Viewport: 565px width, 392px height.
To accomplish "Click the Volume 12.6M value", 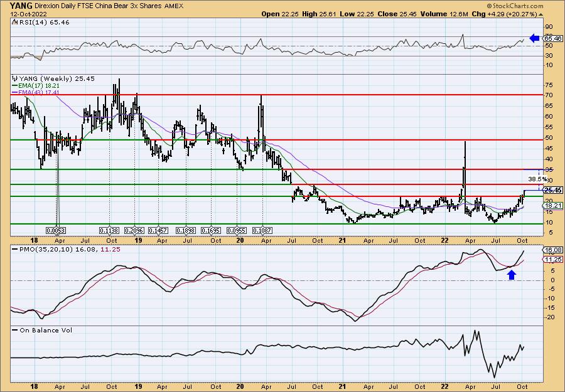I will click(444, 14).
